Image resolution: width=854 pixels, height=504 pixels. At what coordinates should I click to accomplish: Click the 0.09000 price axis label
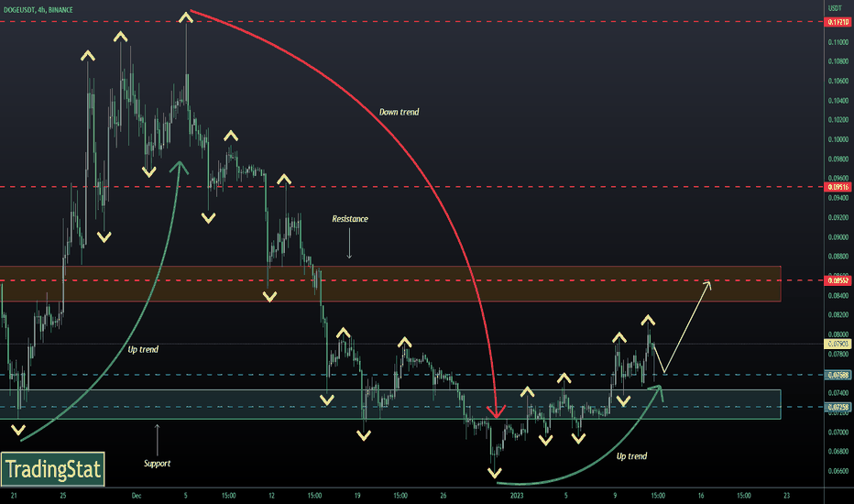point(838,237)
